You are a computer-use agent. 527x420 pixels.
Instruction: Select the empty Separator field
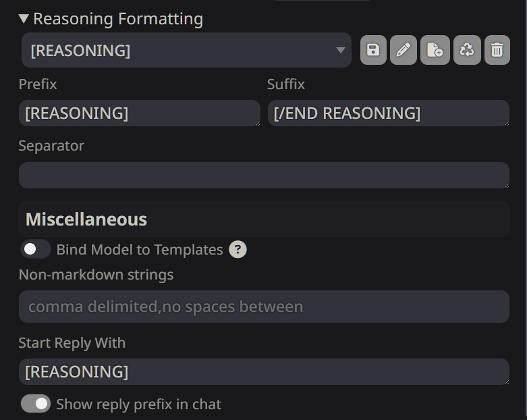pos(263,175)
